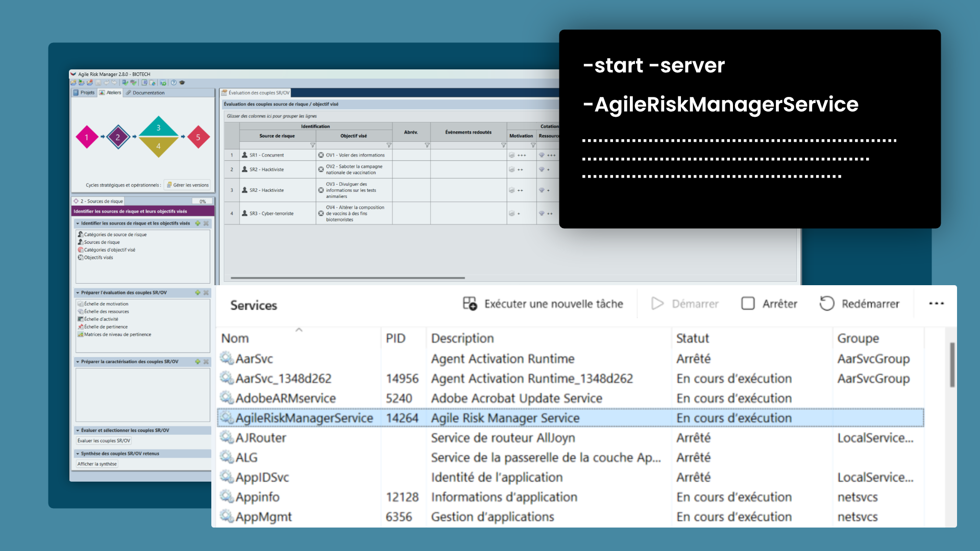Screen dimensions: 980x551
Task: Switch to the Documentation tab
Action: pyautogui.click(x=145, y=93)
